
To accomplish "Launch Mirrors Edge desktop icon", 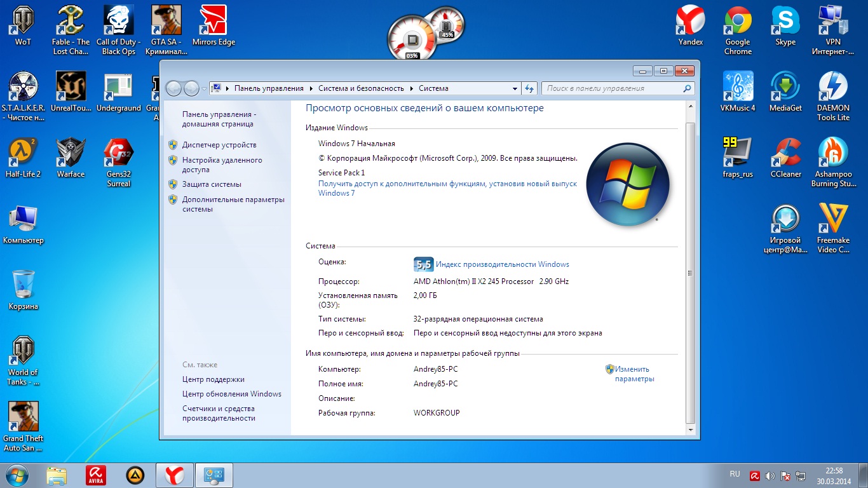I will click(x=214, y=27).
